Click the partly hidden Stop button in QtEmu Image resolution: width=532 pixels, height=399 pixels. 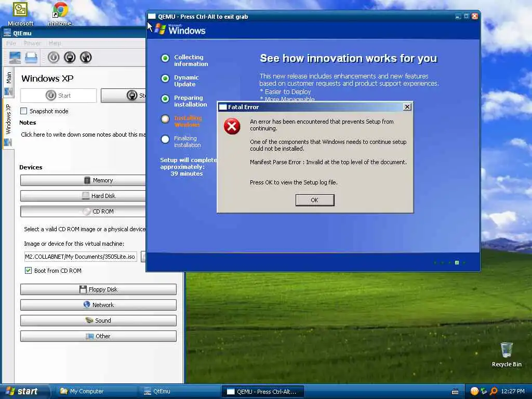tap(124, 96)
